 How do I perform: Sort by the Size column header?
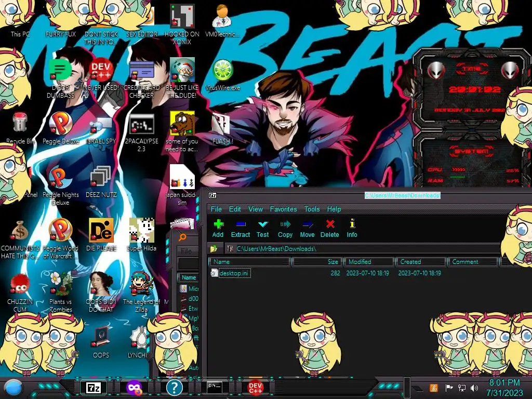pyautogui.click(x=317, y=262)
